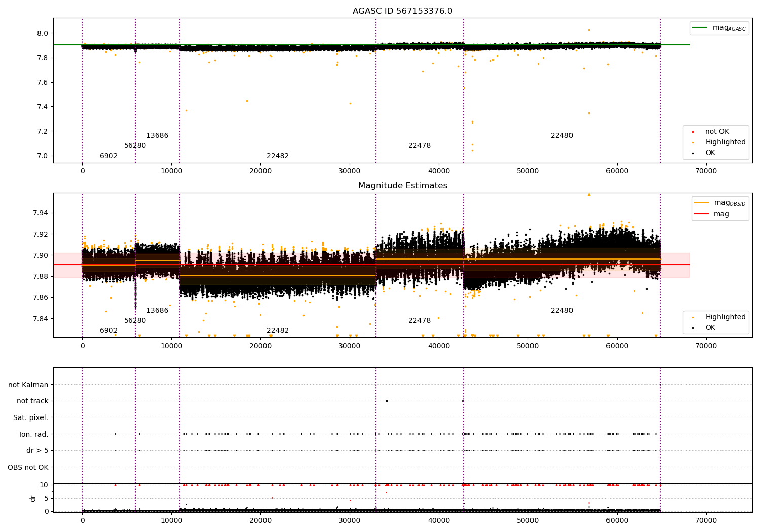Click the green line sample in mag AGASC legend
The width and height of the screenshot is (760, 532).
tap(701, 28)
